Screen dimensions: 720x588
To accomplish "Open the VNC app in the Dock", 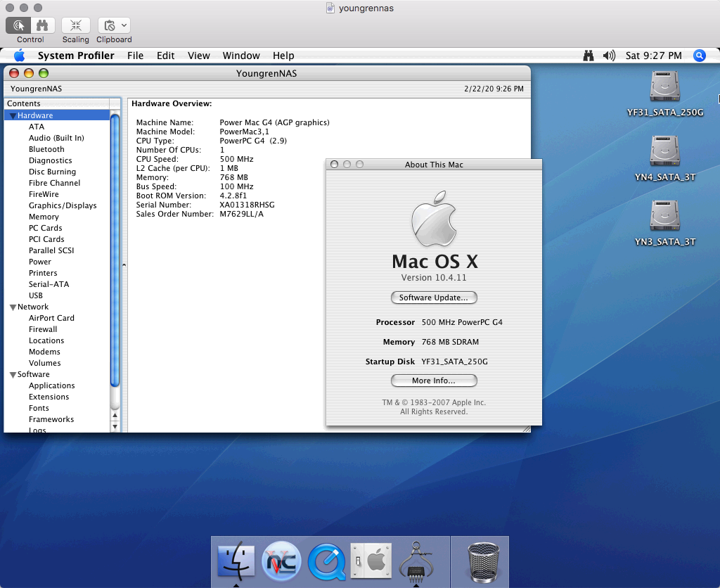I will 281,561.
